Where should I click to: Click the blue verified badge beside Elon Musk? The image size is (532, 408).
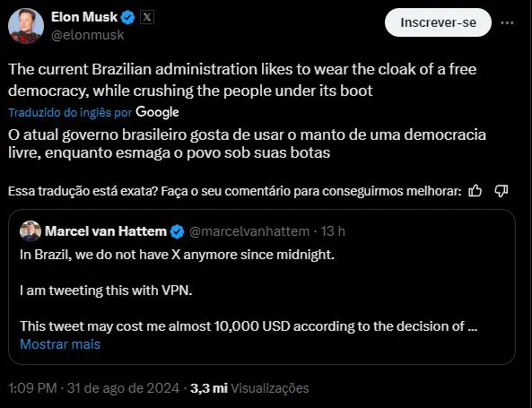tap(128, 18)
